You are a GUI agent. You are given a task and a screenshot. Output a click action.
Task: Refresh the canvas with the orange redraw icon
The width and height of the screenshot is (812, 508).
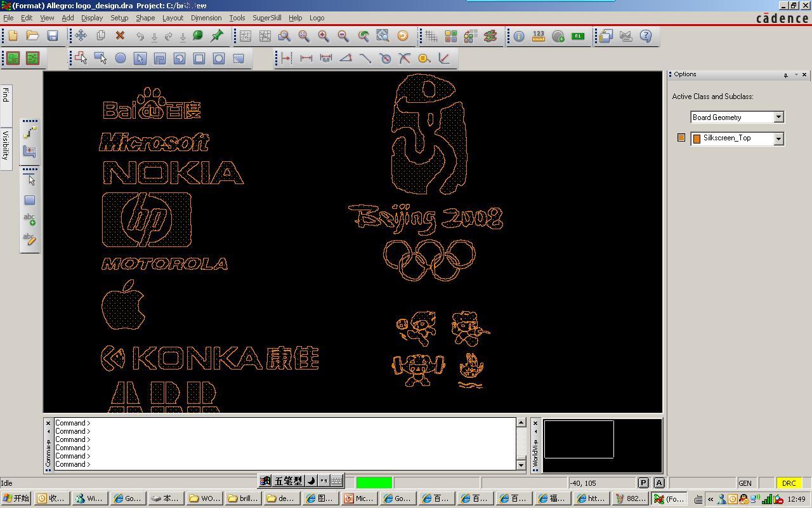point(402,36)
